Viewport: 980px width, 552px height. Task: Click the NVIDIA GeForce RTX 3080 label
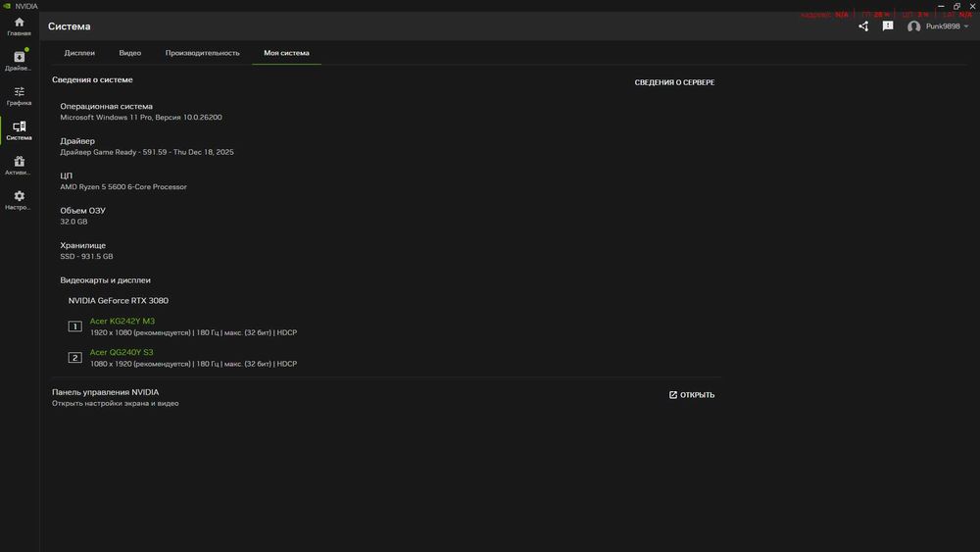pyautogui.click(x=119, y=301)
